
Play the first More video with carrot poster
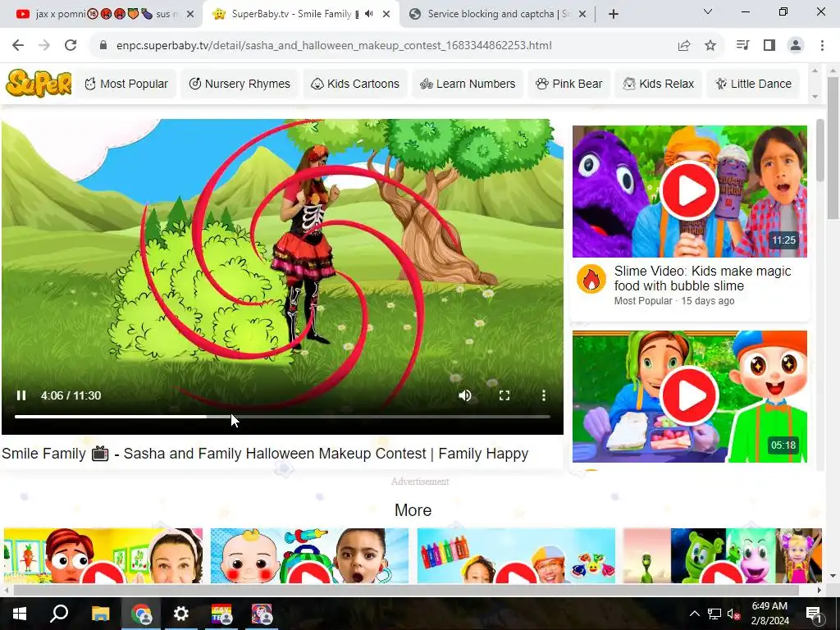103,555
